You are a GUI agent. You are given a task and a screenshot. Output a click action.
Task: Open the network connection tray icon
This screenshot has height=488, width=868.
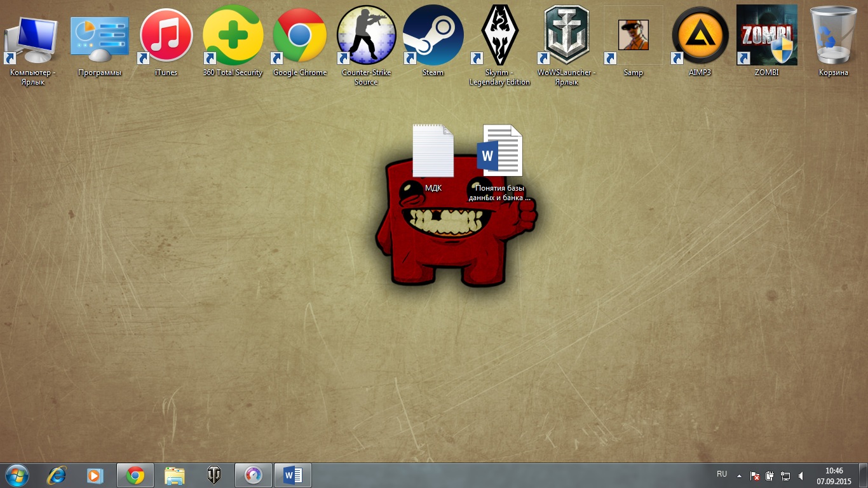point(785,475)
